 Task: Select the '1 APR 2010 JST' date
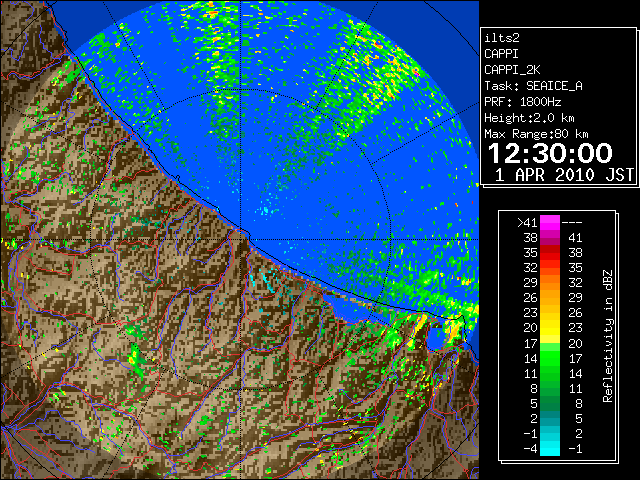click(564, 175)
